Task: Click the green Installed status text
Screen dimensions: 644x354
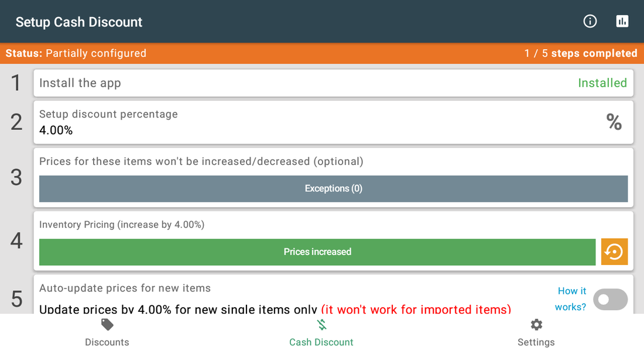Action: 602,83
